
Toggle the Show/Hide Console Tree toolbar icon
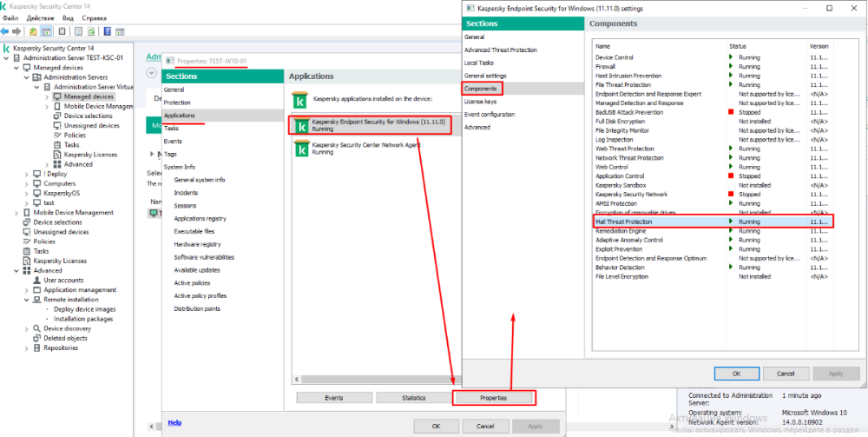point(46,31)
